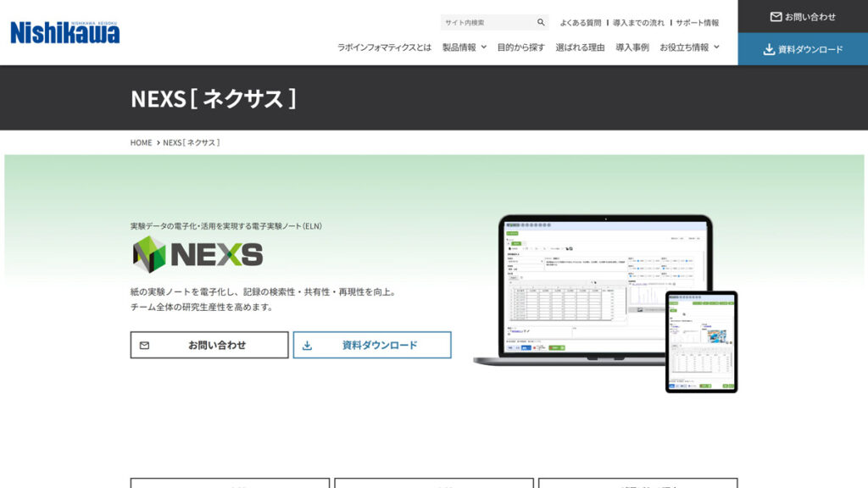Click the green NEXS cube logo

coord(149,253)
